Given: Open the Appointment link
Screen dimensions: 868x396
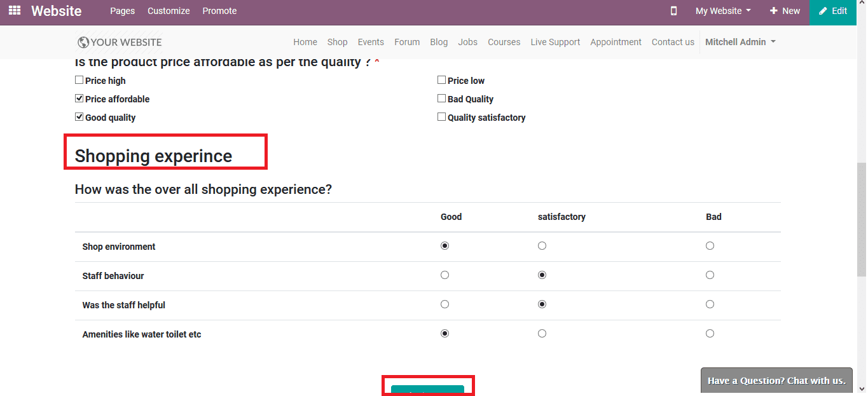Looking at the screenshot, I should pyautogui.click(x=616, y=42).
